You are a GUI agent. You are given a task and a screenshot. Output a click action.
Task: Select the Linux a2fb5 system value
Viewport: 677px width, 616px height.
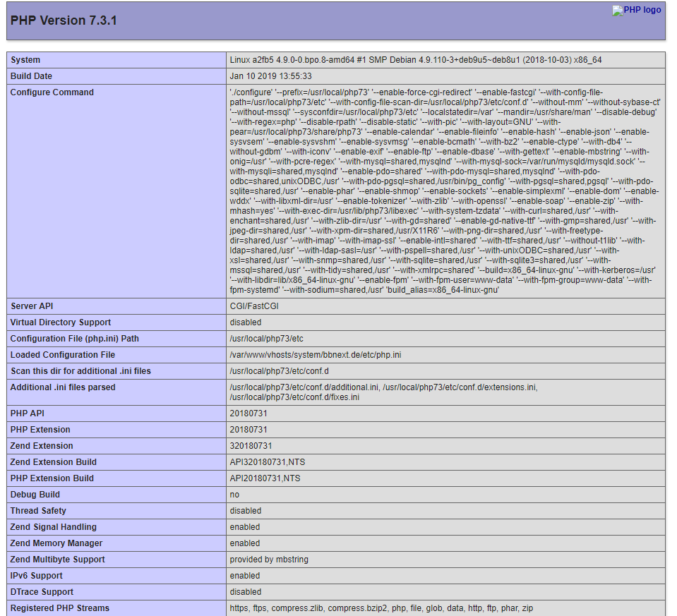(415, 60)
